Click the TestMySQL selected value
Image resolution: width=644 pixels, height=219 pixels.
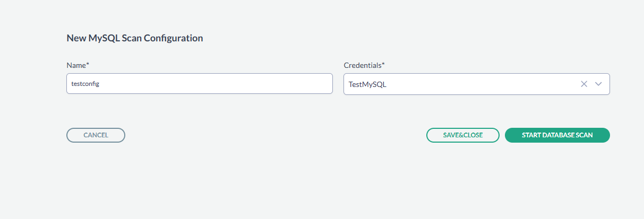[x=367, y=84]
